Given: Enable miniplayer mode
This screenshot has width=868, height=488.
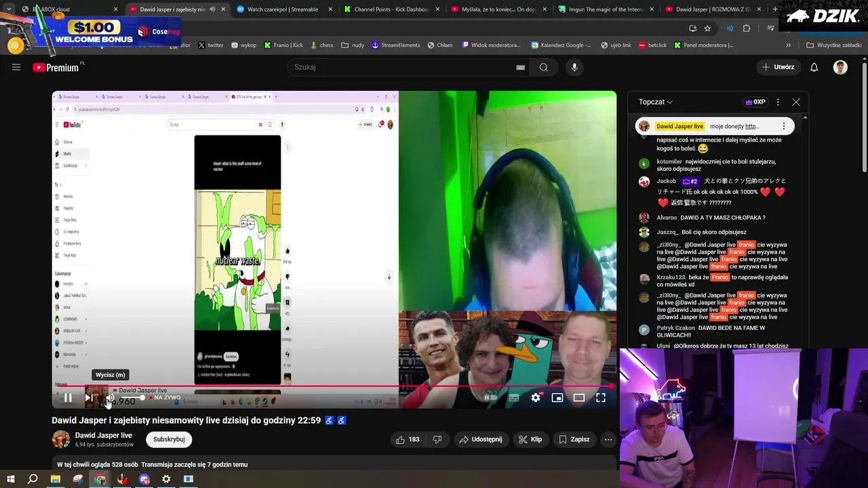Looking at the screenshot, I should pos(557,398).
